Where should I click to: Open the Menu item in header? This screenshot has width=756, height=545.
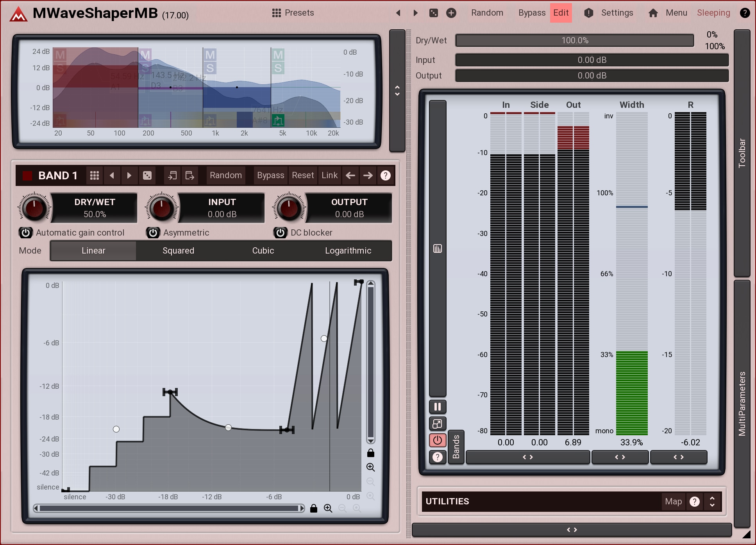676,13
